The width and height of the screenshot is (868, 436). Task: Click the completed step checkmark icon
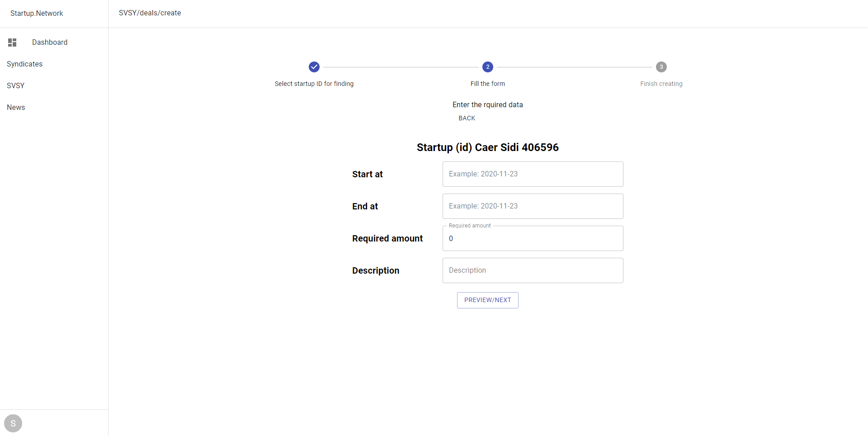click(314, 67)
